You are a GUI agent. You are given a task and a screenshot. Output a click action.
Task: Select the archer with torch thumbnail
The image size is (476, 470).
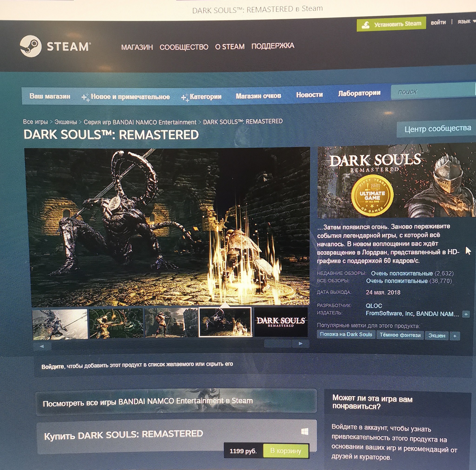point(116,323)
